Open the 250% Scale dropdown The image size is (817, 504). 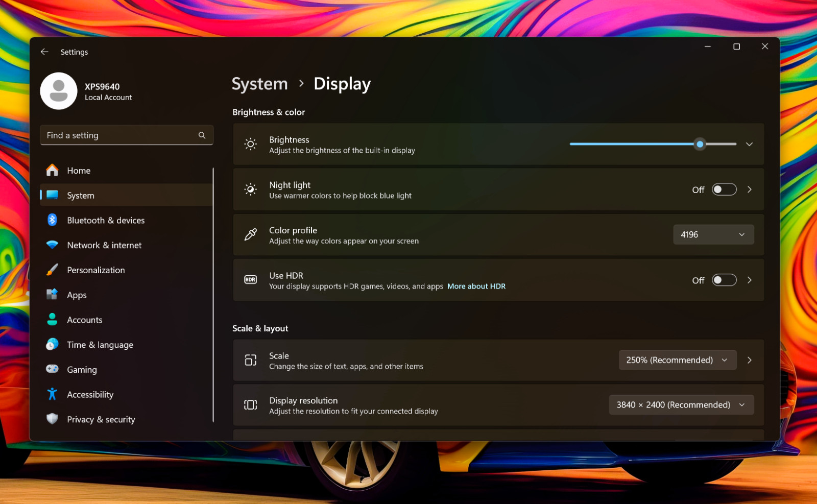coord(678,360)
